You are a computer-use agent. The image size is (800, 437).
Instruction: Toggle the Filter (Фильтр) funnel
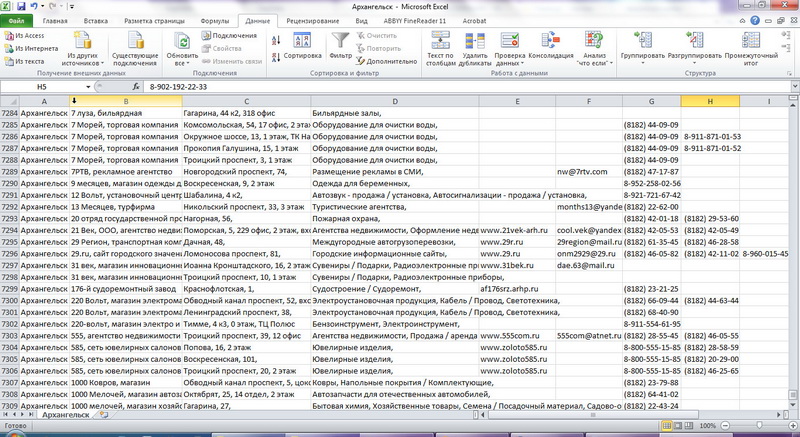click(x=340, y=46)
